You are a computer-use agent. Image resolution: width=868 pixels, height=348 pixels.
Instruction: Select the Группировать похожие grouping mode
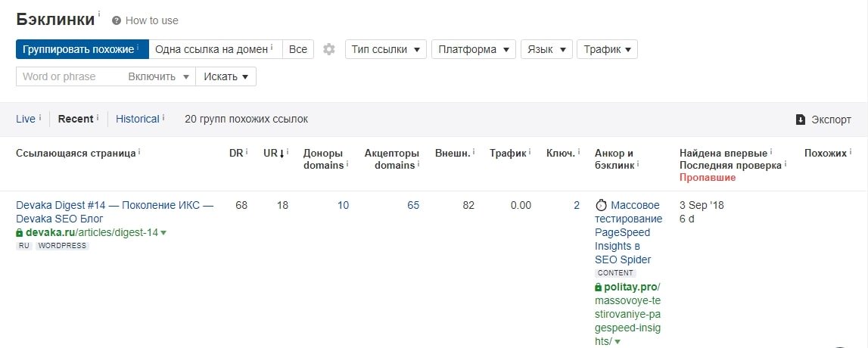click(82, 49)
